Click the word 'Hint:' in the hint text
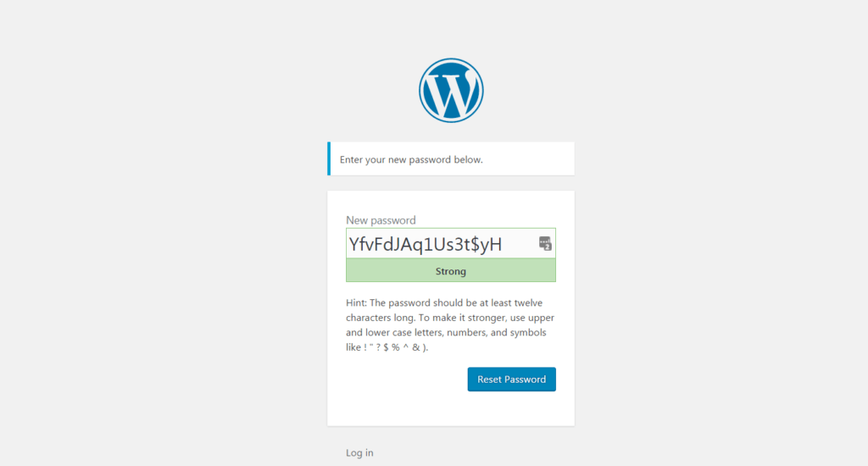Screen dimensions: 868x466 click(357, 302)
